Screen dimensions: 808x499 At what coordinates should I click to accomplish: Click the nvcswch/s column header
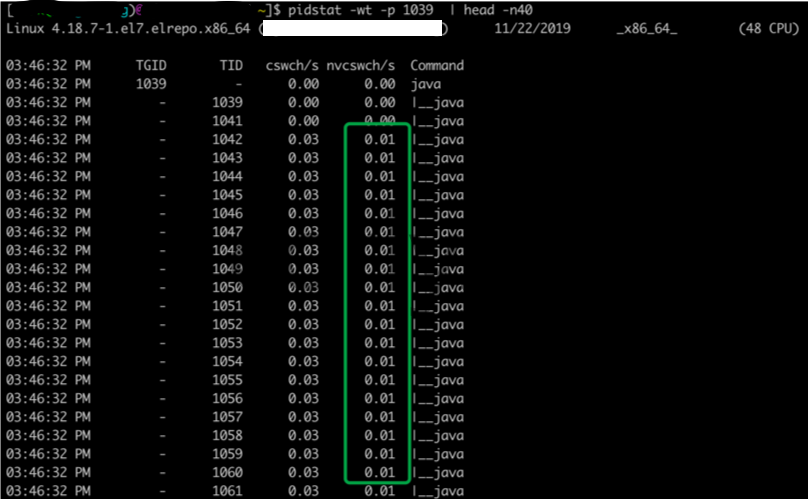click(x=361, y=65)
